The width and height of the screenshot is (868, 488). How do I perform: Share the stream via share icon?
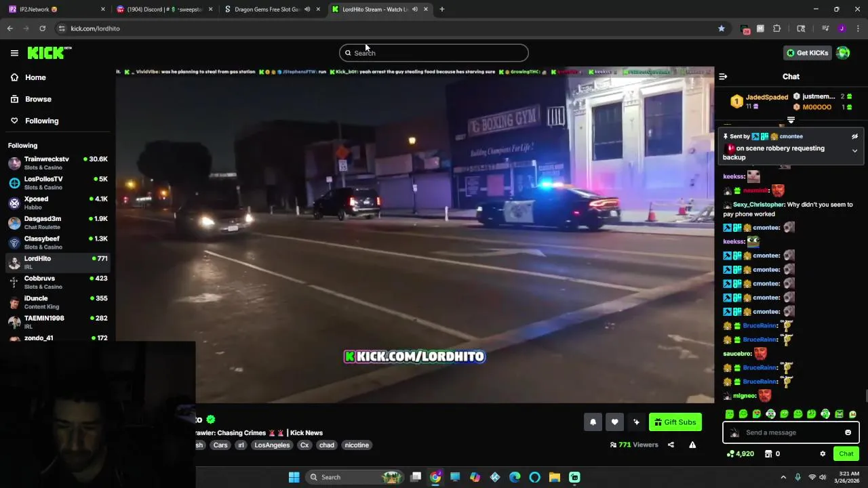pyautogui.click(x=671, y=445)
